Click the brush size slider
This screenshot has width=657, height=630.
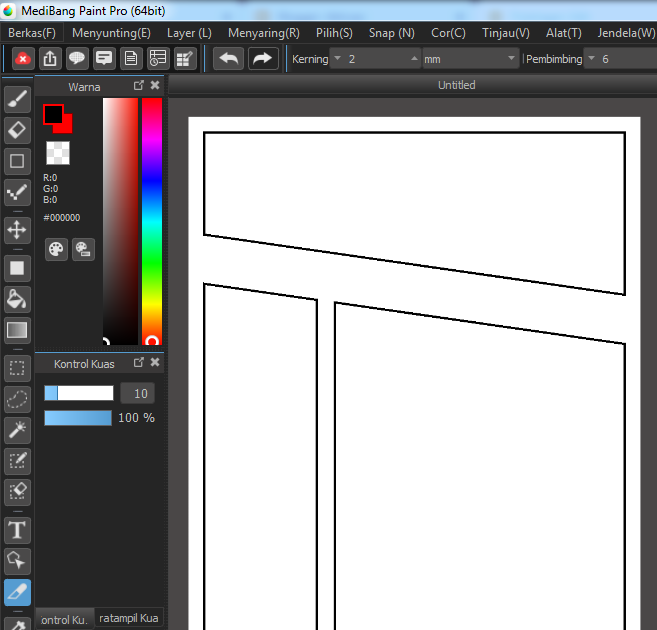click(79, 393)
